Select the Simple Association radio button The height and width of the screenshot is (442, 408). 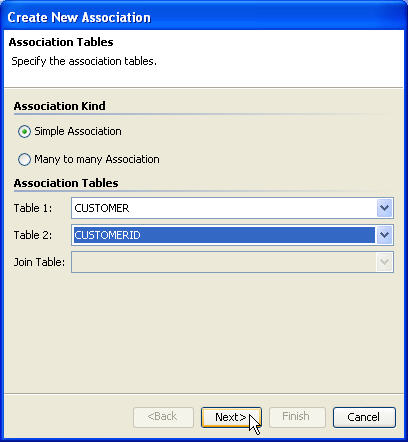tap(24, 132)
